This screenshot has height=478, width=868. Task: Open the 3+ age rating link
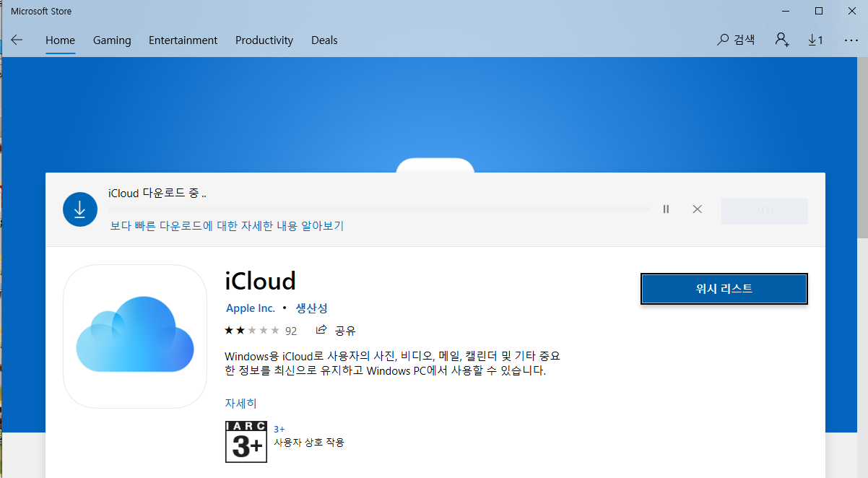(279, 429)
